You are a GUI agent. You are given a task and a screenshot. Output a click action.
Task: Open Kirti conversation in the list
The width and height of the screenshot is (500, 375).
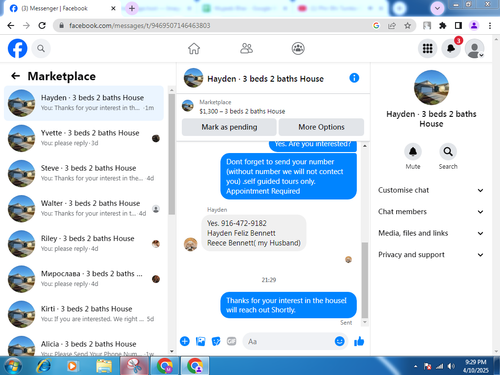(84, 314)
